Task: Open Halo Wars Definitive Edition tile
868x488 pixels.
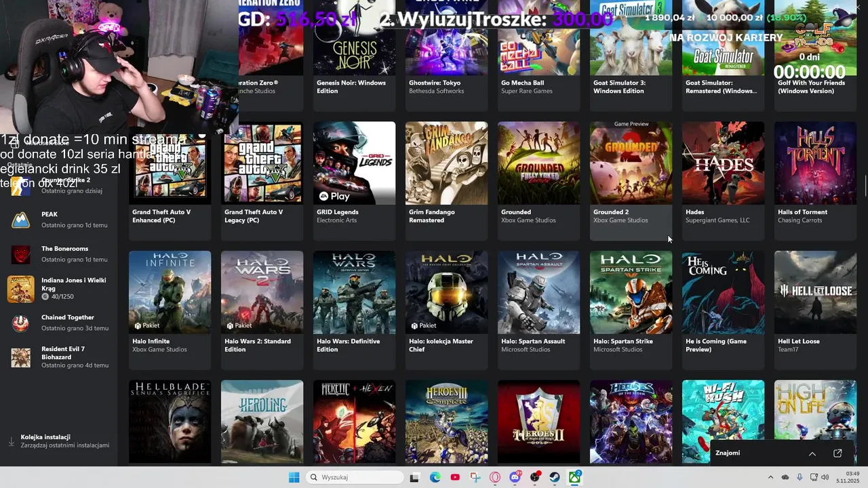Action: click(354, 310)
